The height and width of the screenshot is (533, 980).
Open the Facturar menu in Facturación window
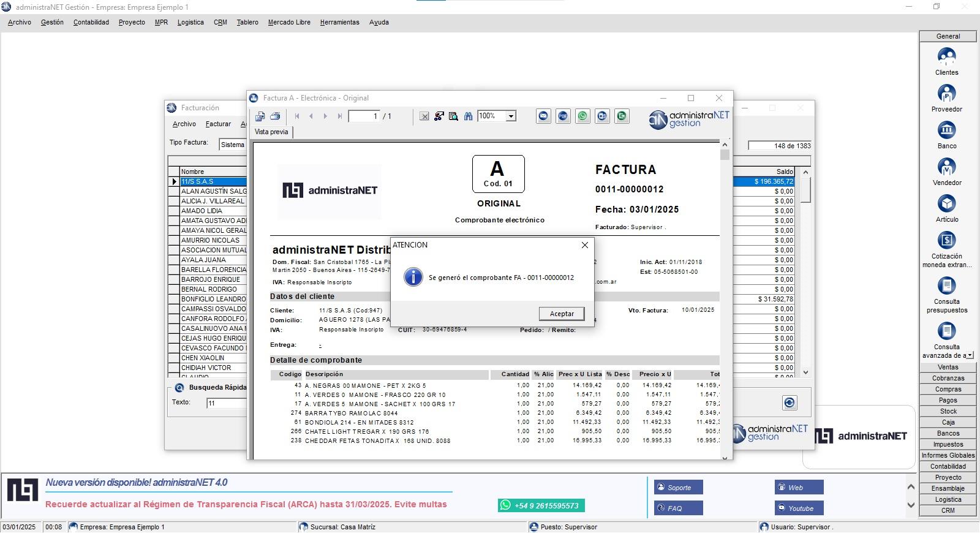[218, 124]
